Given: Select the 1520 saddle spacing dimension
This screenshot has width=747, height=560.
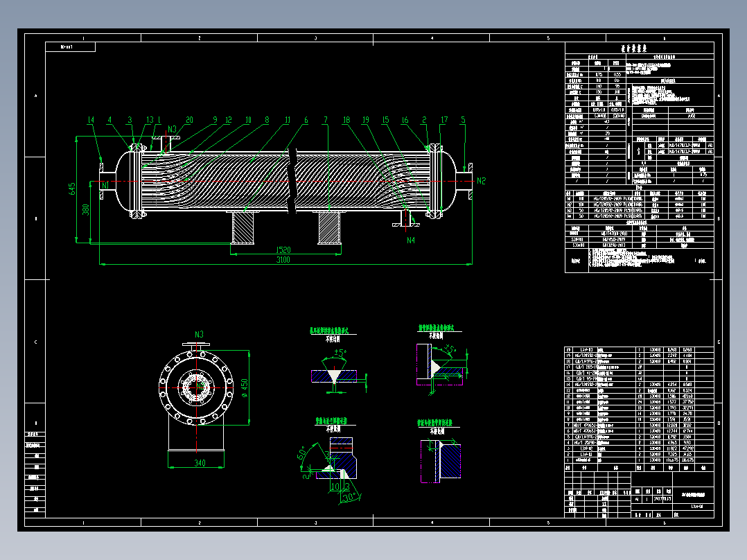Looking at the screenshot, I should (283, 250).
